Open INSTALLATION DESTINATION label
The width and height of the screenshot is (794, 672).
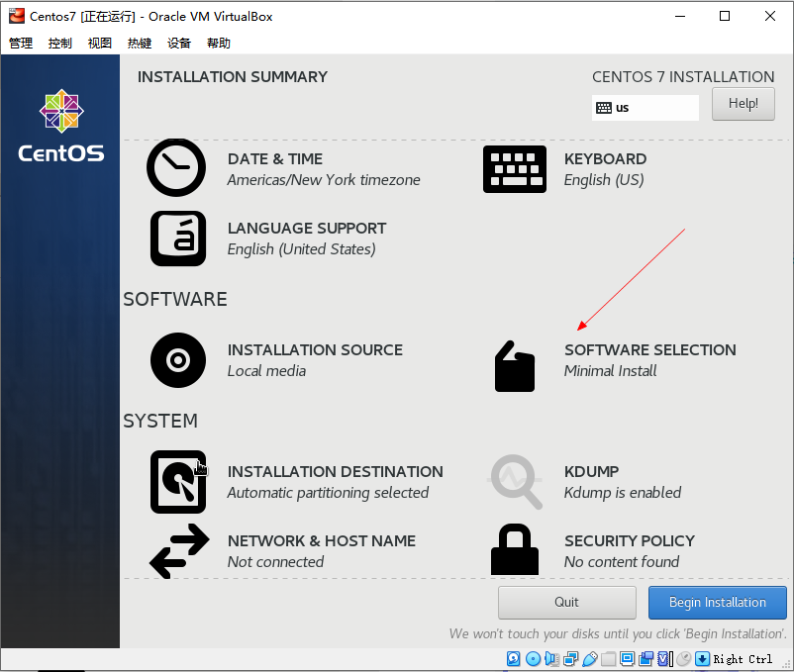[336, 472]
